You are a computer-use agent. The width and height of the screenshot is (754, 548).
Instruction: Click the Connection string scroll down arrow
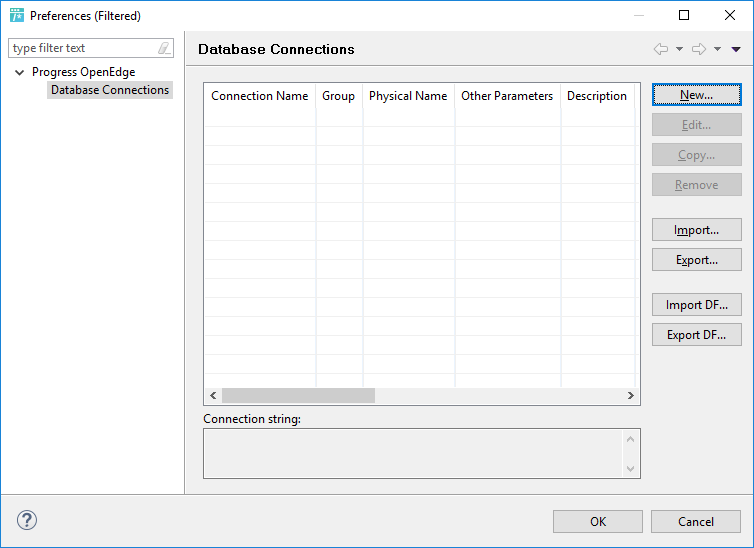click(x=630, y=469)
